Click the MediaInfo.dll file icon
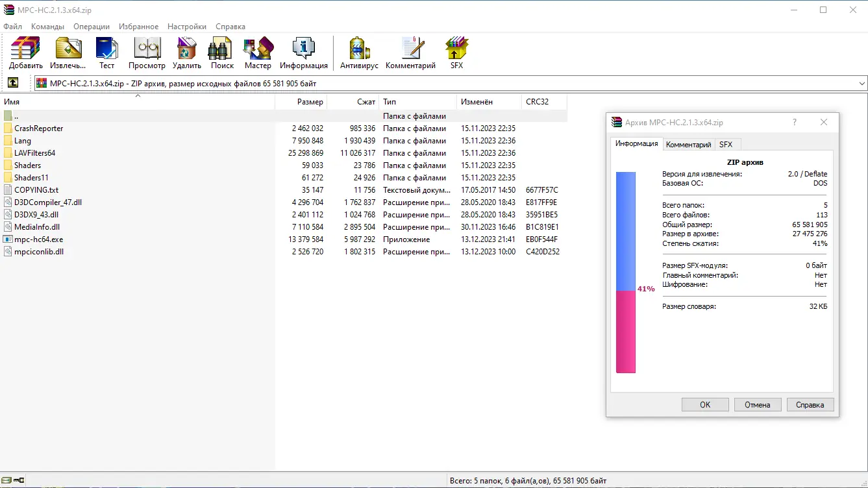This screenshot has width=868, height=488. point(8,227)
